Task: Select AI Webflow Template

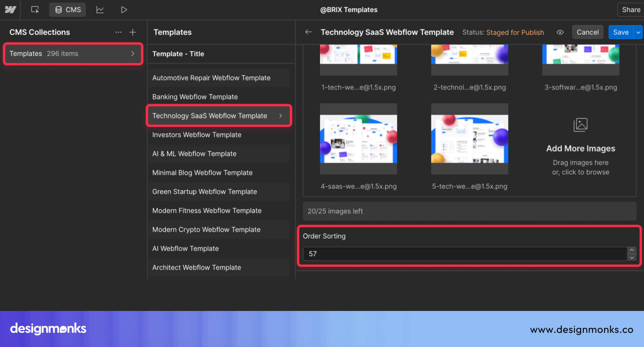Action: tap(219, 249)
